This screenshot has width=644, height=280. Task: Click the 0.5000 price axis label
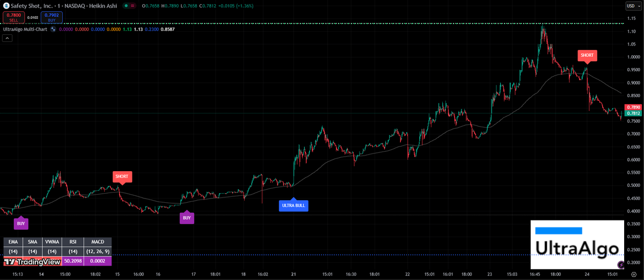[633, 185]
